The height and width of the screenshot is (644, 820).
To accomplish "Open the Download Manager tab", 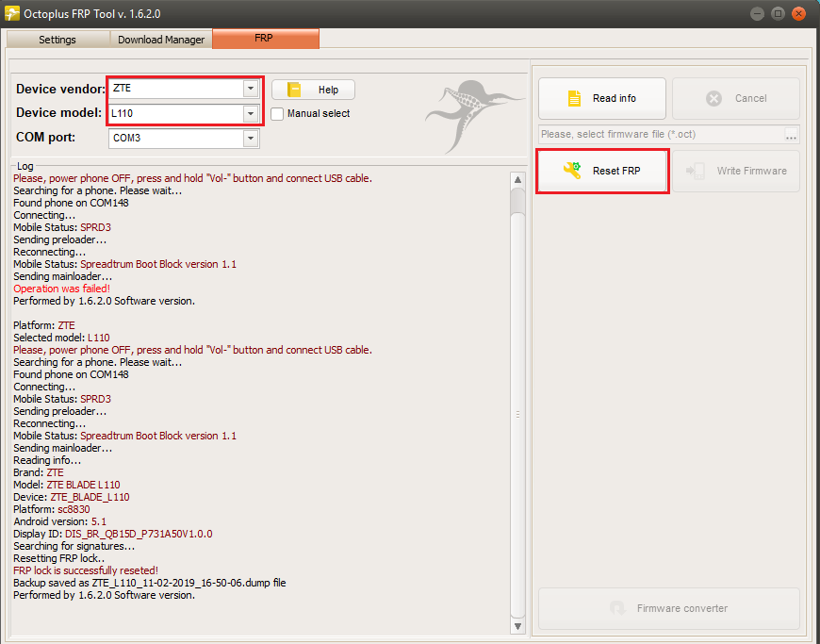I will (x=161, y=40).
